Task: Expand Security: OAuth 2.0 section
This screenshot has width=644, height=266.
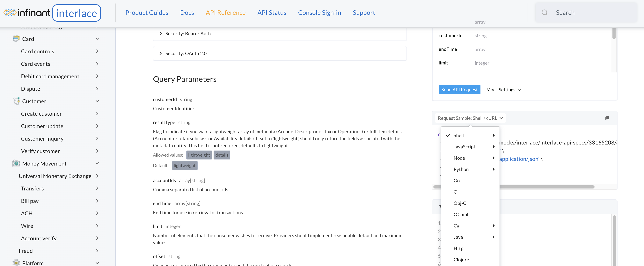Action: [280, 53]
